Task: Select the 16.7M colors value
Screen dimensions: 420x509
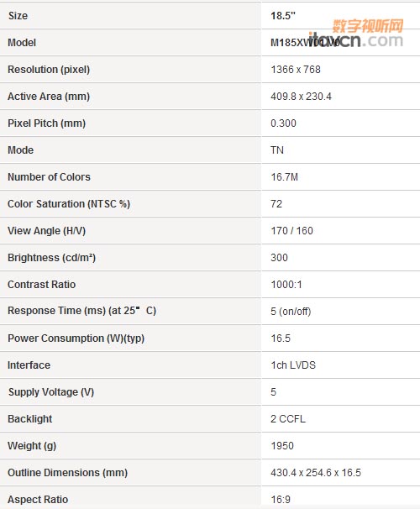Action: pos(284,177)
